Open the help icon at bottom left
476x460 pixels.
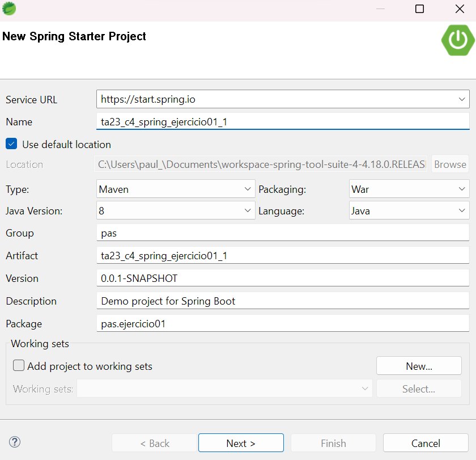[x=15, y=441]
